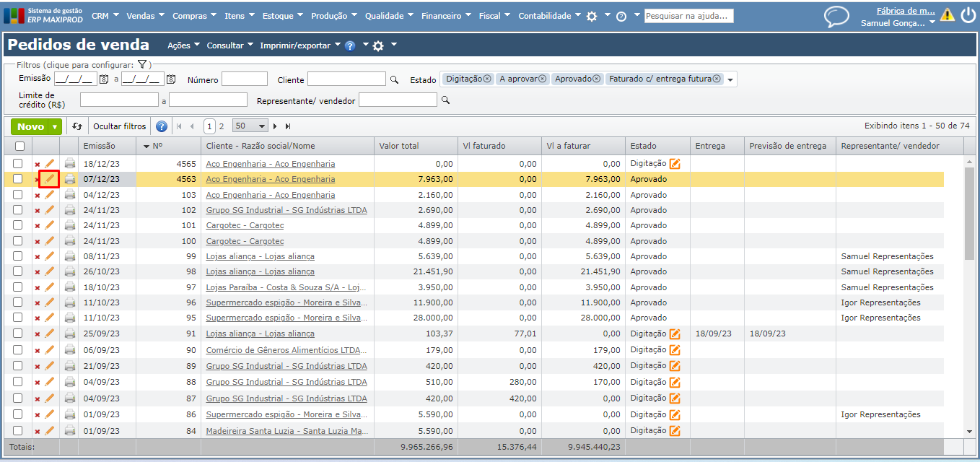
Task: Click the Ocultar filtros button
Action: [119, 126]
